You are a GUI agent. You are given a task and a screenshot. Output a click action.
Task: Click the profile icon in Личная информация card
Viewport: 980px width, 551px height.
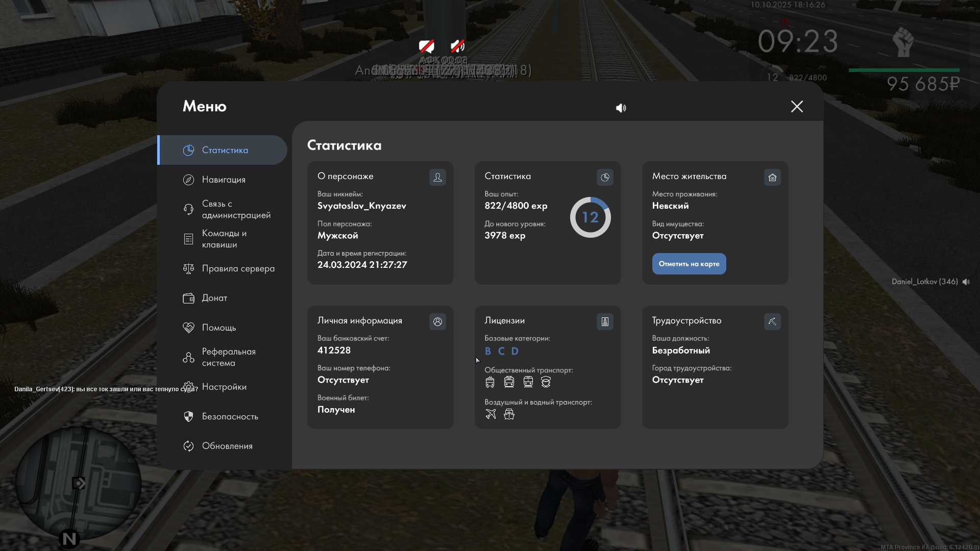click(x=437, y=321)
